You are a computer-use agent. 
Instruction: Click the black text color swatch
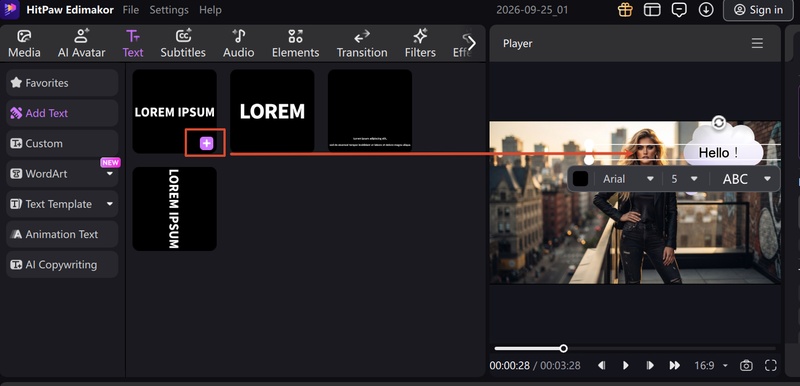pyautogui.click(x=581, y=178)
